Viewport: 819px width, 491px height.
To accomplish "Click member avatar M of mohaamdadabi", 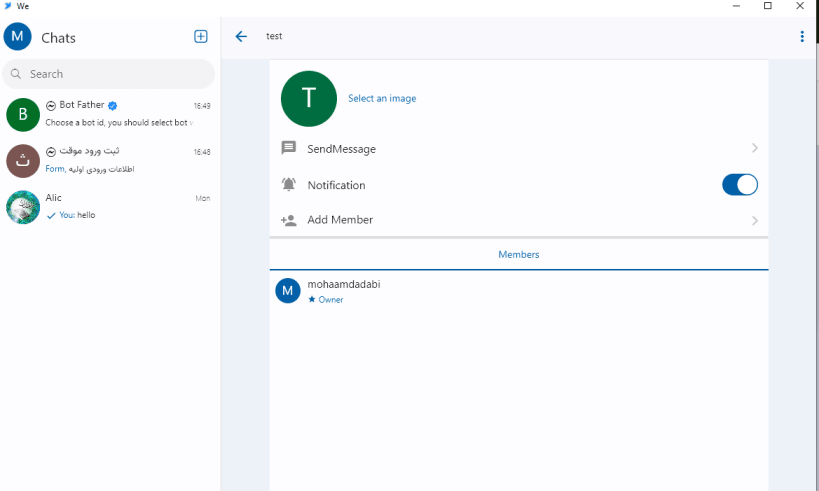I will 288,291.
